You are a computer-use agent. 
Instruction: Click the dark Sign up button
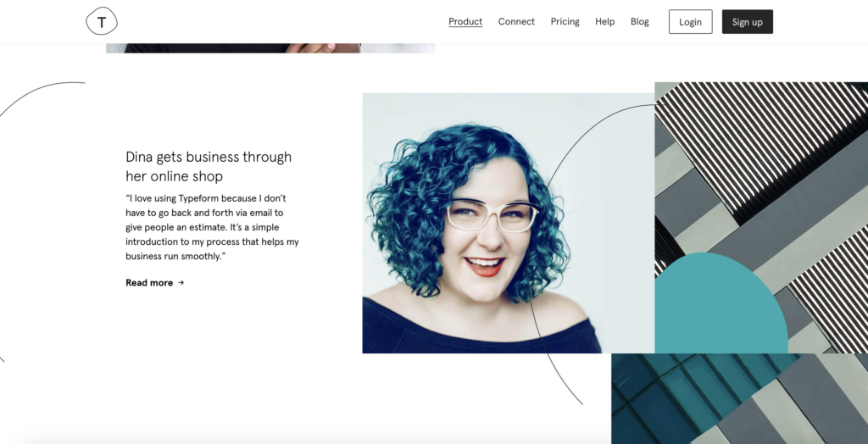click(748, 21)
